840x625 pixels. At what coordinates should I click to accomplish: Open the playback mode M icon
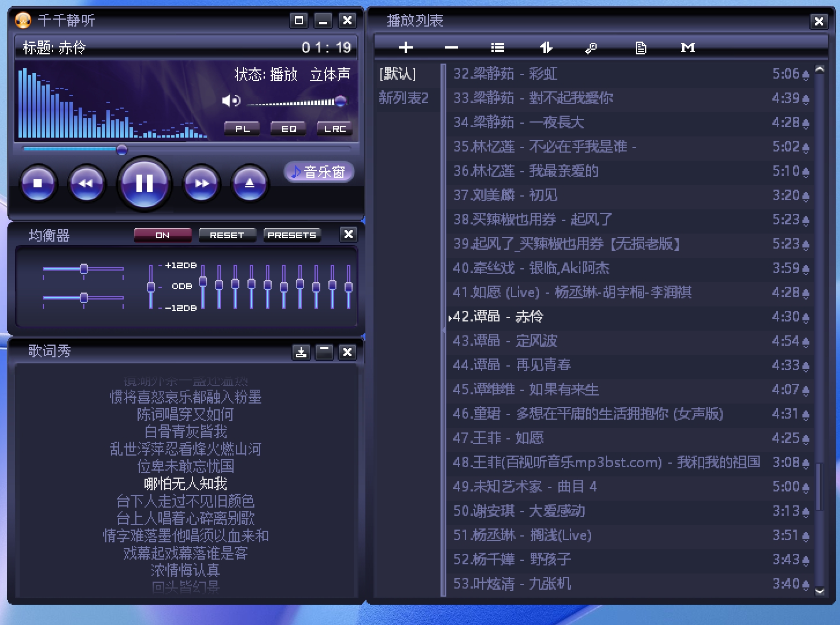pos(688,47)
